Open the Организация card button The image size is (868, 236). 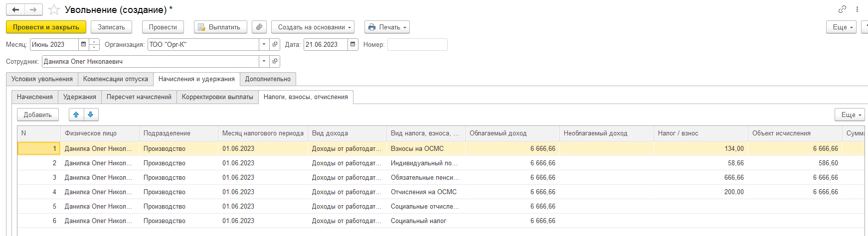(275, 44)
